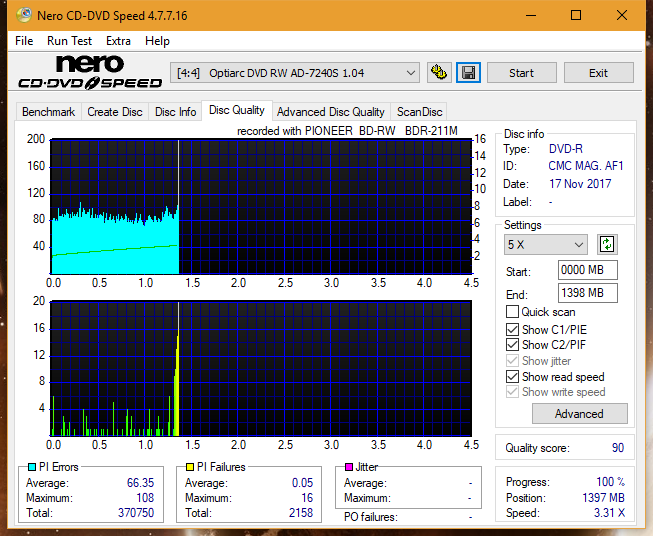Click PI Failures average 0.05
Viewport: 653px width, 536px height.
302,482
